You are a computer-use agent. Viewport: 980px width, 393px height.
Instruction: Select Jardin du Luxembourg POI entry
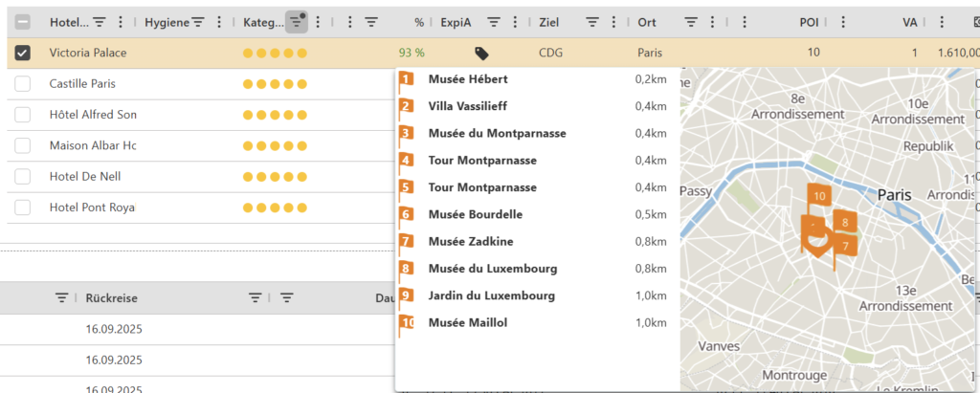click(491, 296)
